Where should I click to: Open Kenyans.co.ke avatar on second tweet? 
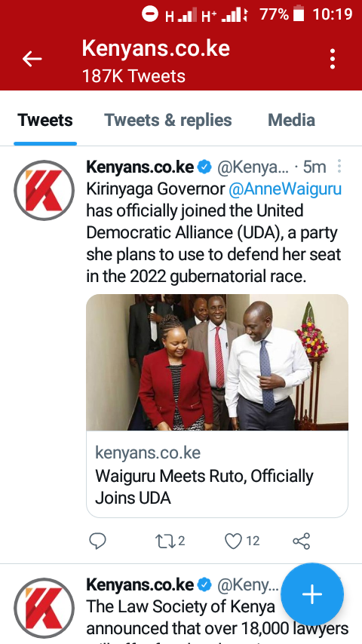44,609
